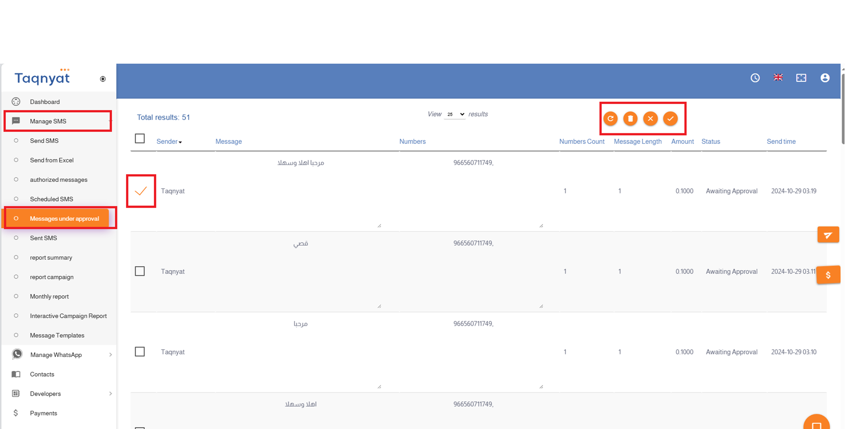
Task: Open the clock history icon in header
Action: (x=755, y=78)
